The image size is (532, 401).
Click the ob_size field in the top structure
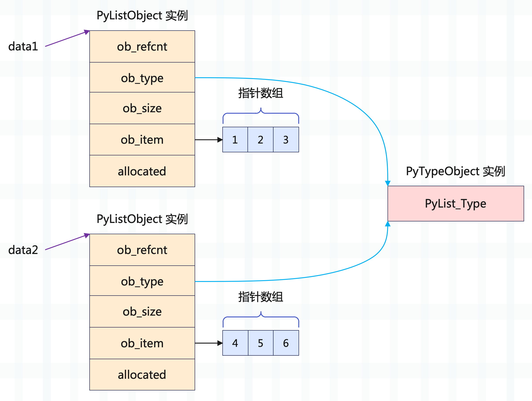142,108
